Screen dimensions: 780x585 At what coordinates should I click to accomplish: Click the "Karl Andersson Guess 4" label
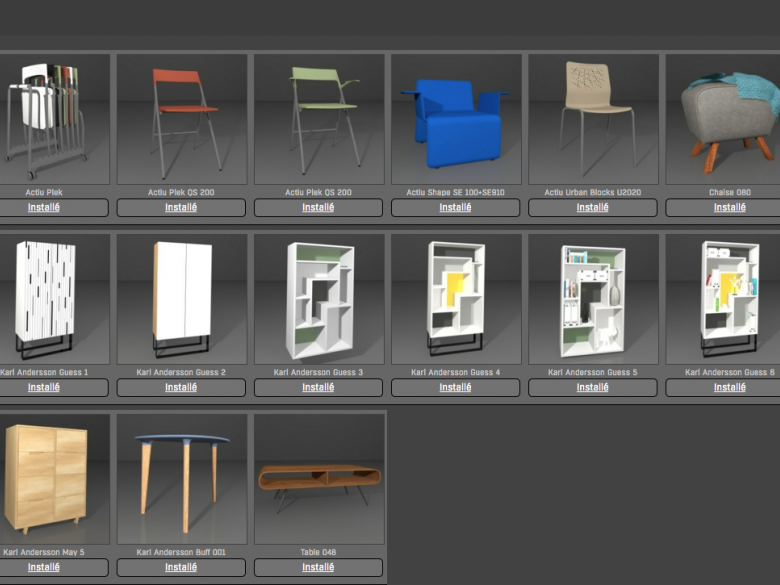click(x=456, y=372)
